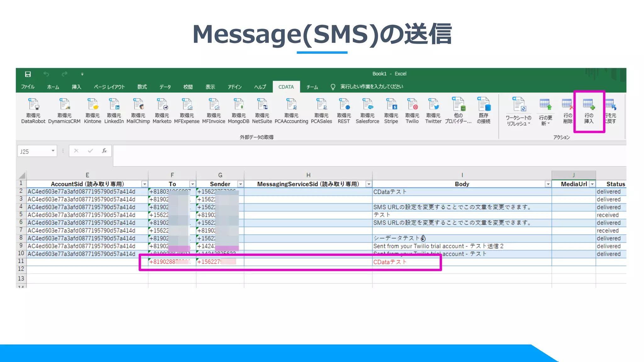The height and width of the screenshot is (362, 644).
Task: Switch to the チーム tab
Action: 312,87
